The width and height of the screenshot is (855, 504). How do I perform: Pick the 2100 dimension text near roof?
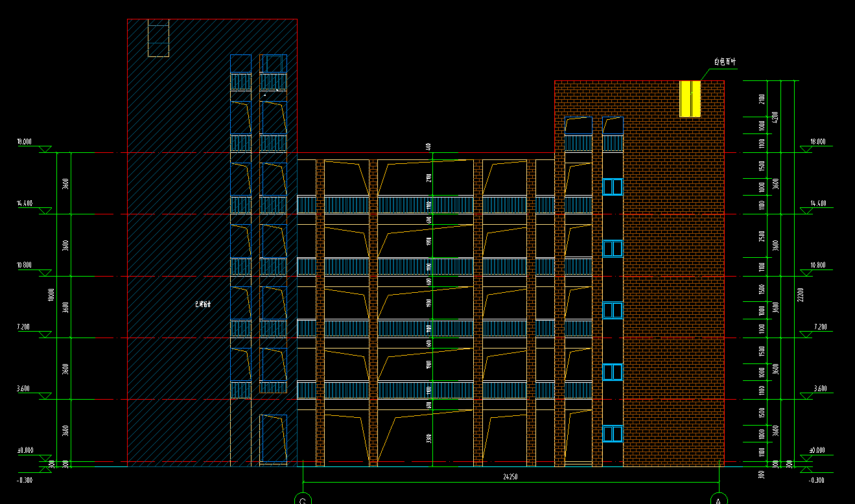coord(761,98)
